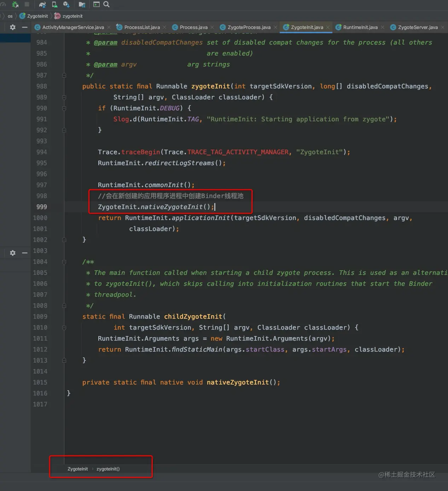Hide the lower tool panel with minus icon
Viewport: 448px width, 491px height.
pos(24,253)
